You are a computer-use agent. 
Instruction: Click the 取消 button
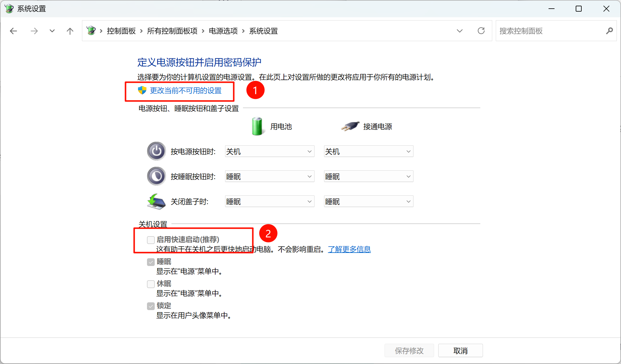(460, 351)
